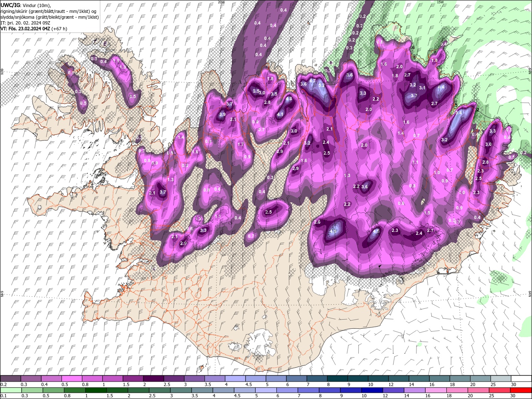Click the 5 label in rain legend row

coord(256,396)
